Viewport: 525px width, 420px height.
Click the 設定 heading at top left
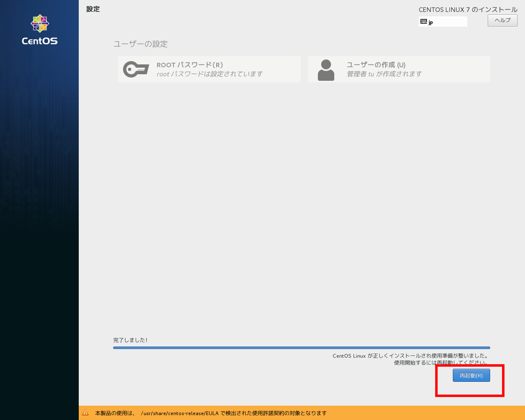pos(93,9)
